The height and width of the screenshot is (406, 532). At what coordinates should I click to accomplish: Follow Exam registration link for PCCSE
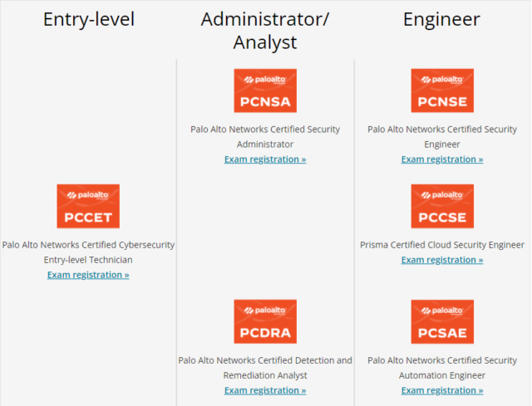point(442,260)
